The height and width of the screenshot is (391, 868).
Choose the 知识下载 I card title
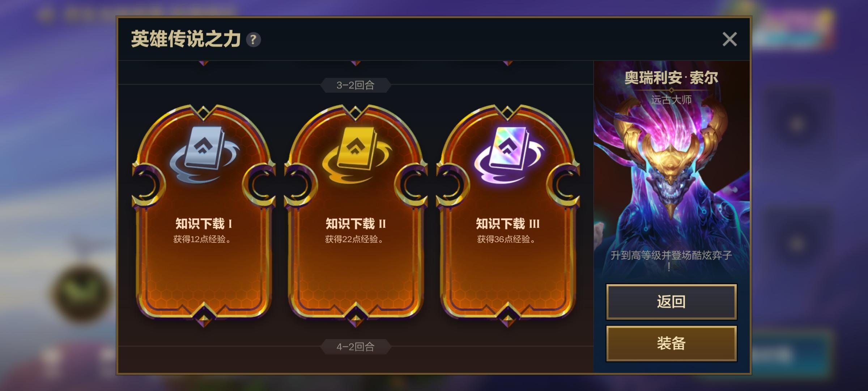(204, 224)
